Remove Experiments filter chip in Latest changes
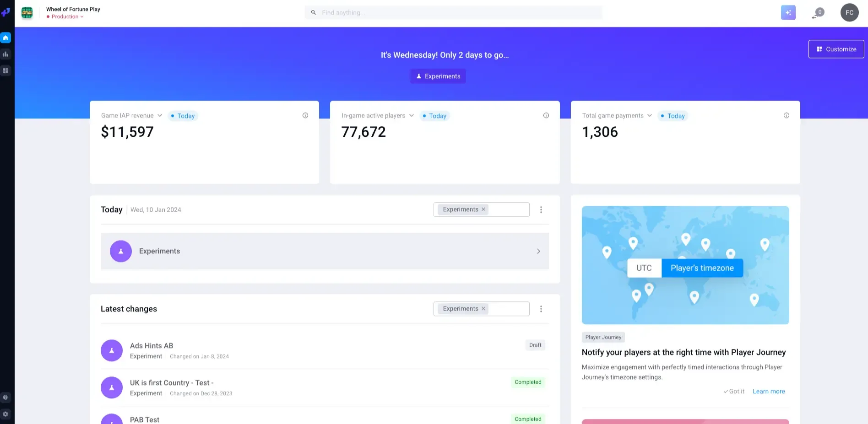Screen dimensions: 868x424 [483, 309]
